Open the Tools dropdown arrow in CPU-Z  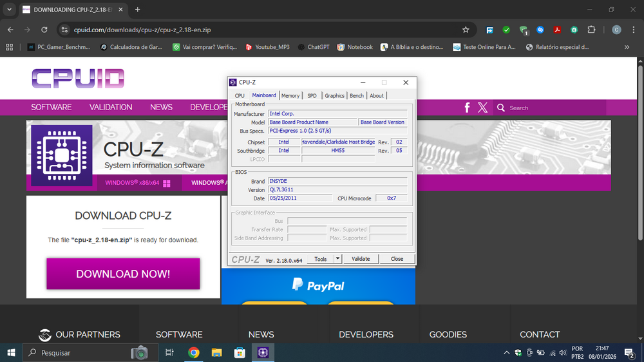(x=337, y=259)
